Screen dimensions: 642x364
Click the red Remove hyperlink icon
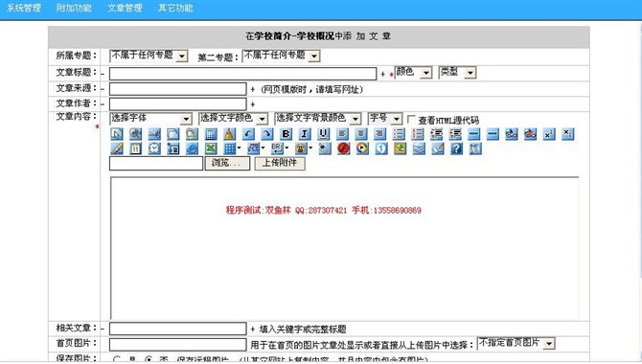[530, 134]
